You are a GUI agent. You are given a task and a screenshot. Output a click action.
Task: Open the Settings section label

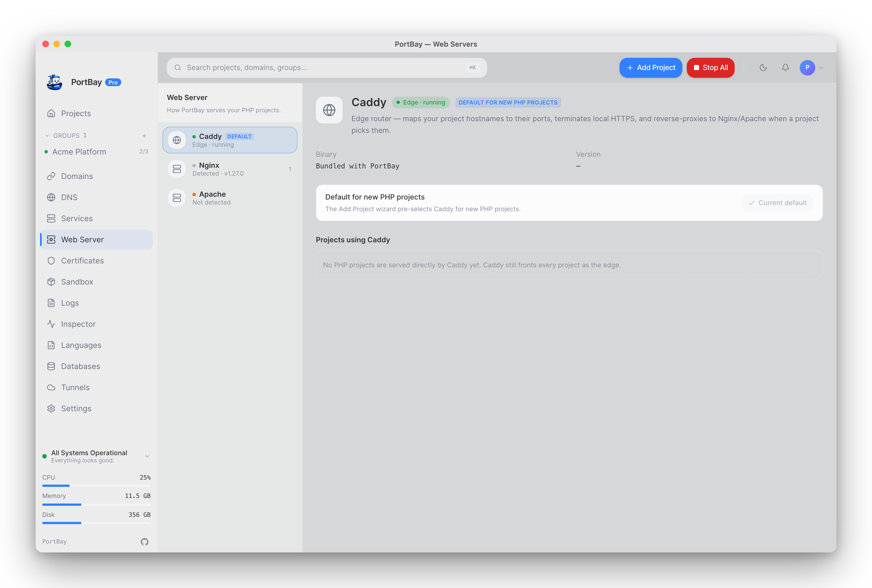76,408
